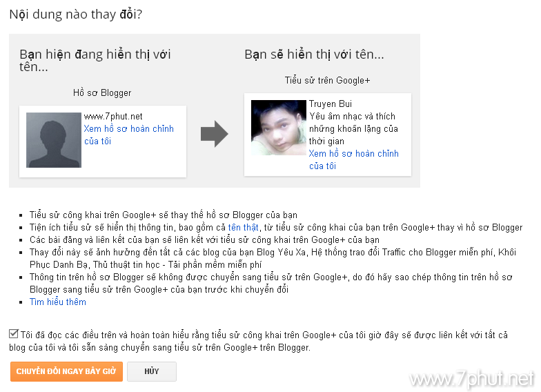Open "Xem hồ sơ hoàn chỉnh" link in Blogger profile card
Image resolution: width=541 pixels, height=392 pixels.
coord(128,135)
